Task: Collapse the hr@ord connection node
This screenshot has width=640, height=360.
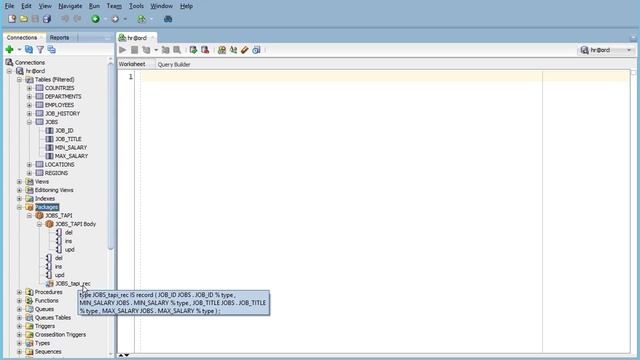Action: (9, 71)
